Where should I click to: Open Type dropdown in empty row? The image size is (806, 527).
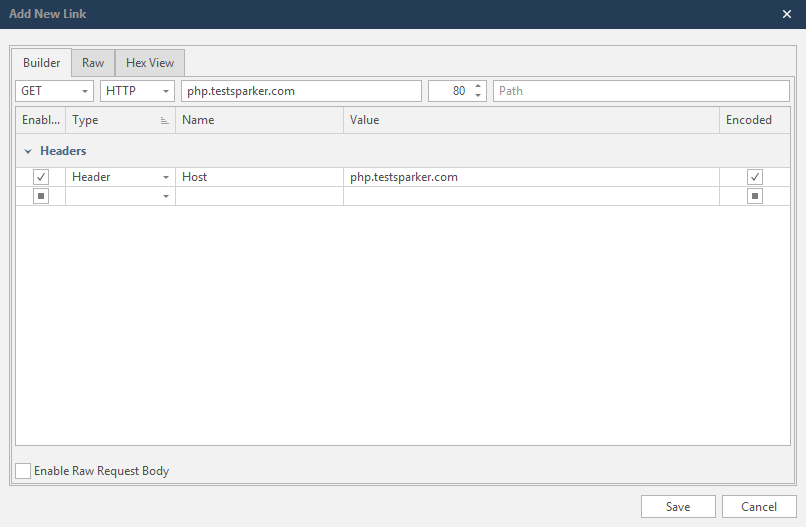tap(166, 196)
